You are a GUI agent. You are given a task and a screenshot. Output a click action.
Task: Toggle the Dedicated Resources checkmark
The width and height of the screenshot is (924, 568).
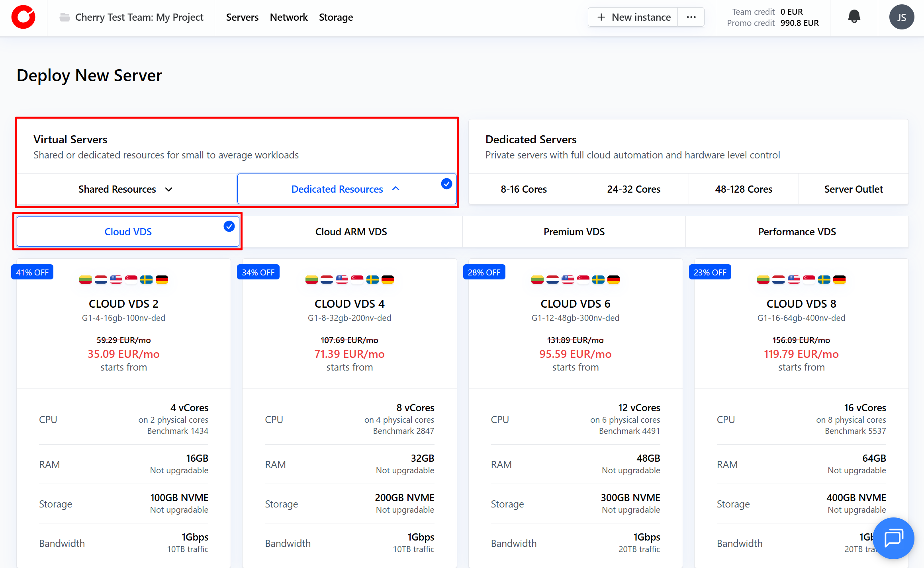446,183
